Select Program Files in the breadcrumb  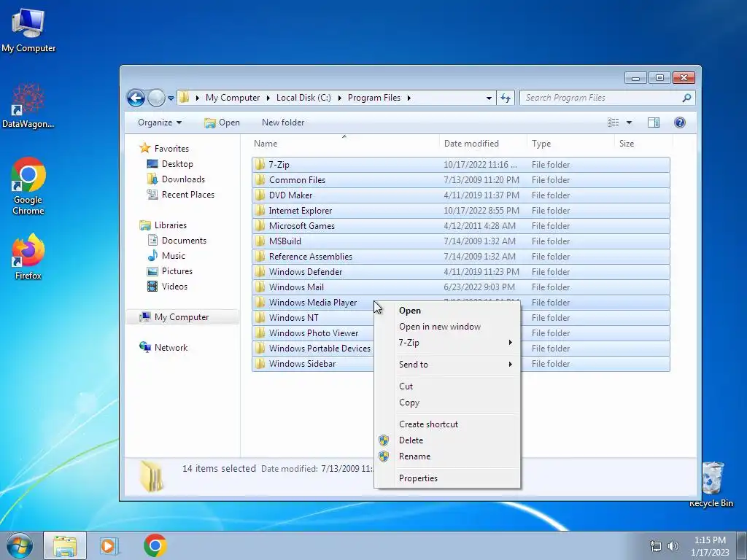(x=374, y=98)
